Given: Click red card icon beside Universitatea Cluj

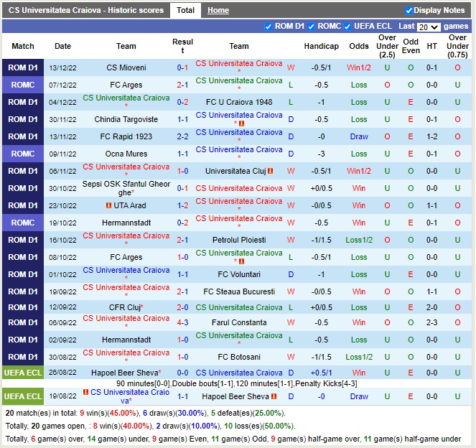Looking at the screenshot, I should pos(270,172).
